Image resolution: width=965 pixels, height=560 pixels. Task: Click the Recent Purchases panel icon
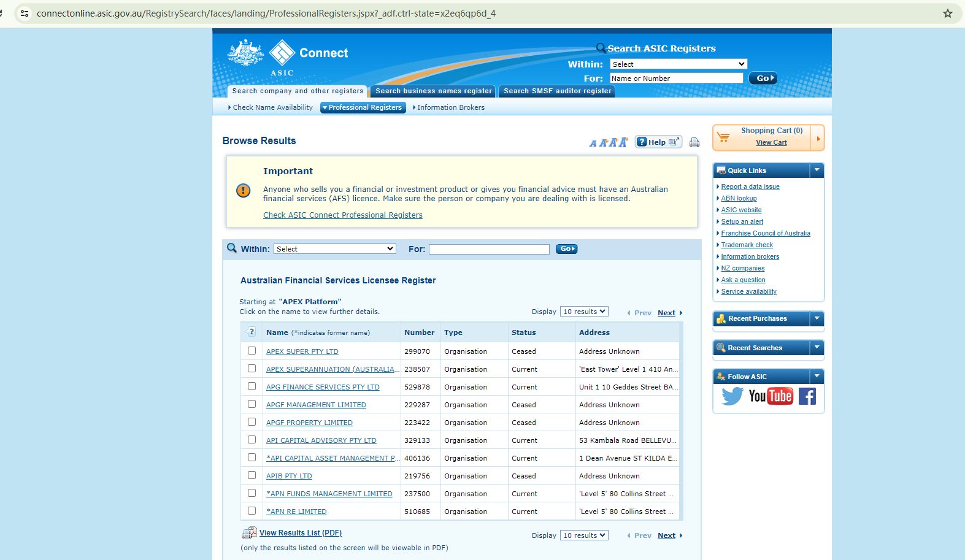(721, 319)
